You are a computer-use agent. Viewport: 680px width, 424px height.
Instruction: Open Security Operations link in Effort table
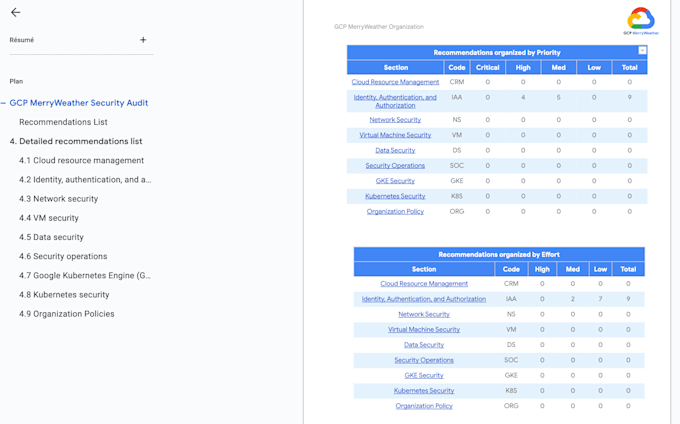424,360
